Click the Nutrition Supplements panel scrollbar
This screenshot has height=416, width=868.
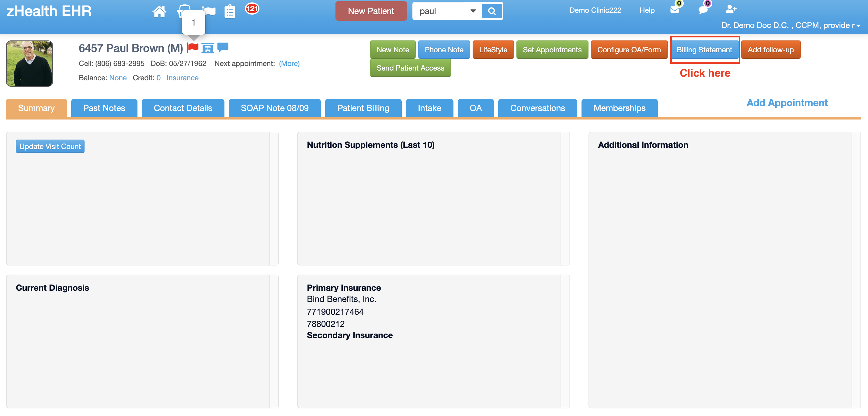(x=565, y=198)
